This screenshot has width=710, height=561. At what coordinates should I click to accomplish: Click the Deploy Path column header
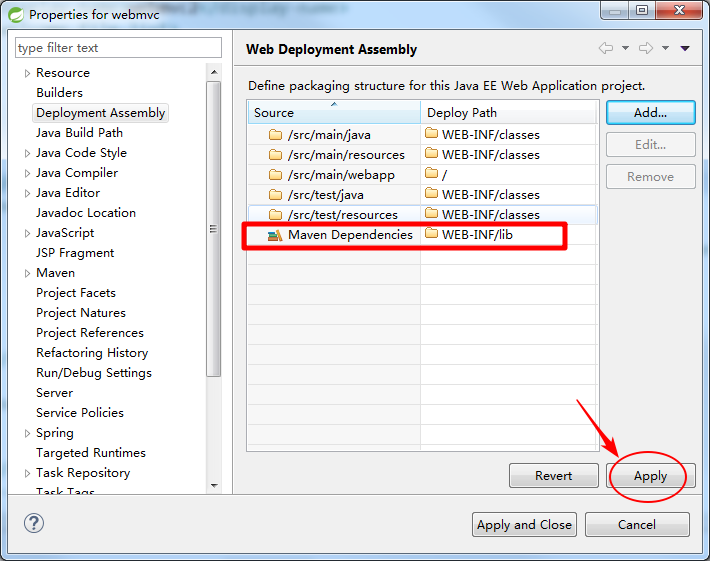click(x=509, y=113)
